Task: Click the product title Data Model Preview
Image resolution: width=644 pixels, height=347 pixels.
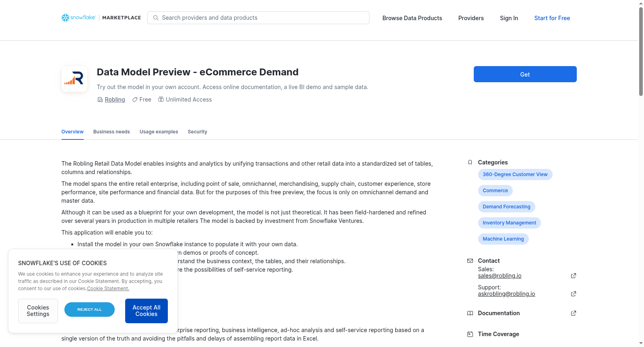Action: click(198, 72)
